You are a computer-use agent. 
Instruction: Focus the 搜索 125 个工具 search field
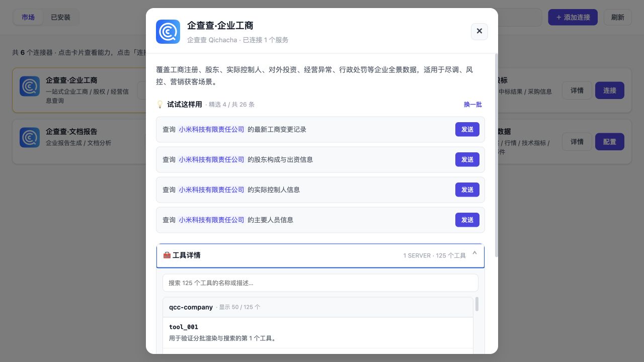320,283
